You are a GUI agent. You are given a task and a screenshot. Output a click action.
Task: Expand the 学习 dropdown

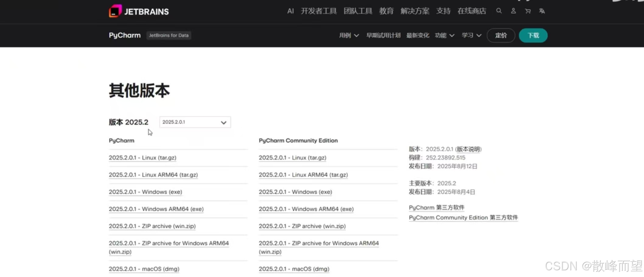point(472,35)
